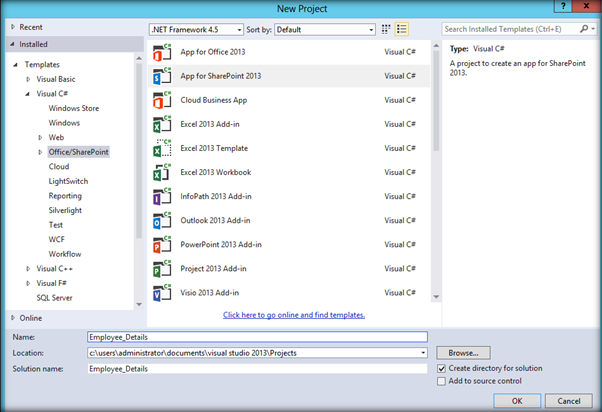Collapse the Installed section
Screen dimensions: 602x412
click(x=13, y=44)
